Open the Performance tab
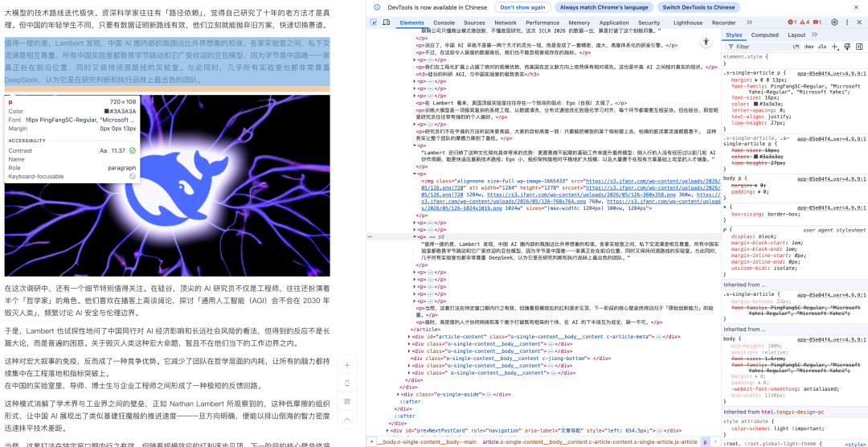868x447 pixels. (x=542, y=23)
